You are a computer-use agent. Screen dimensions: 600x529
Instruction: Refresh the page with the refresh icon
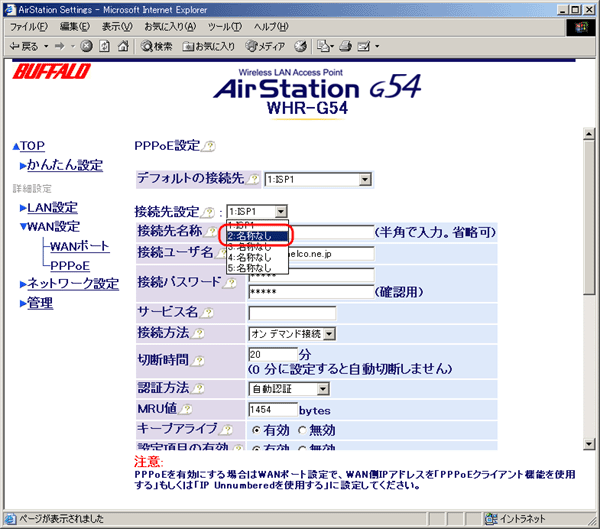point(104,46)
